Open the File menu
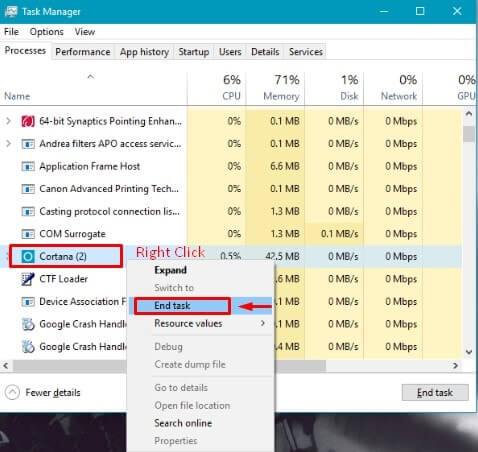The height and width of the screenshot is (452, 478). (11, 32)
